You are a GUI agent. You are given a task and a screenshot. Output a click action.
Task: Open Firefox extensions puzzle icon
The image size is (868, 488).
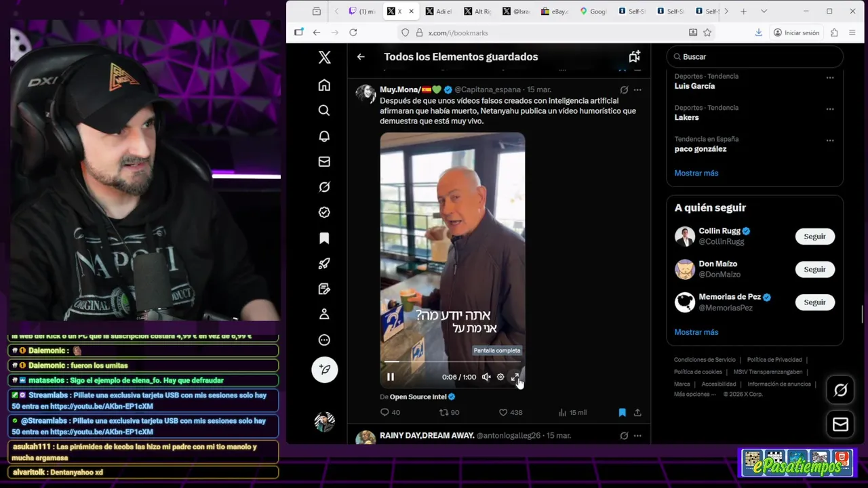pos(834,33)
